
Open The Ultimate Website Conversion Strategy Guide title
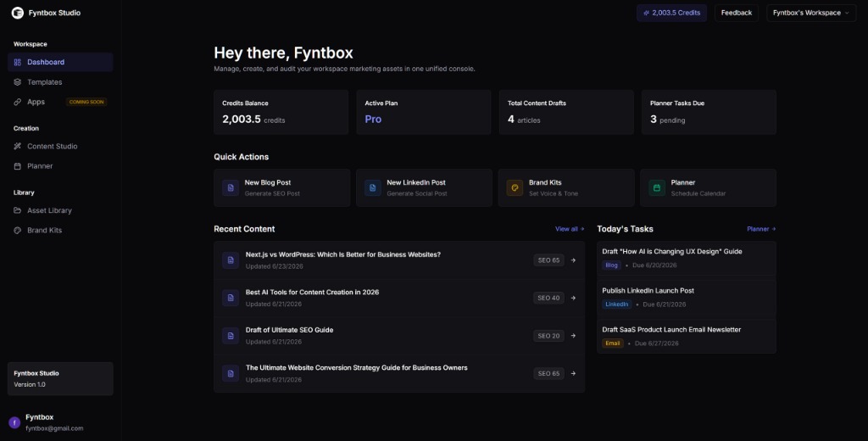click(357, 368)
